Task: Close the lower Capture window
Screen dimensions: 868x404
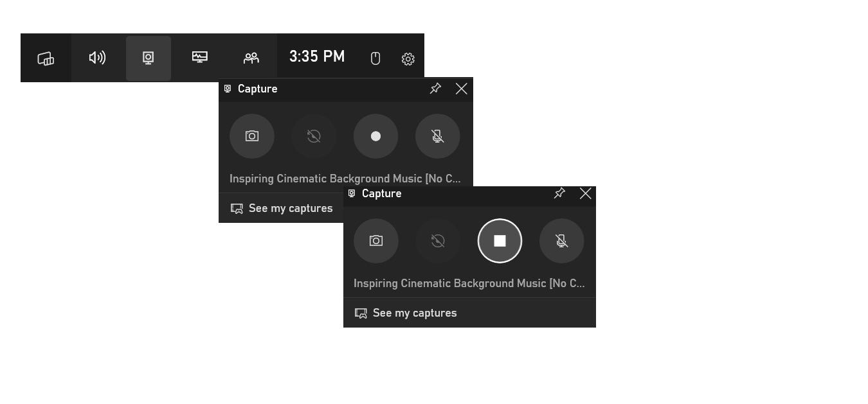Action: tap(585, 193)
